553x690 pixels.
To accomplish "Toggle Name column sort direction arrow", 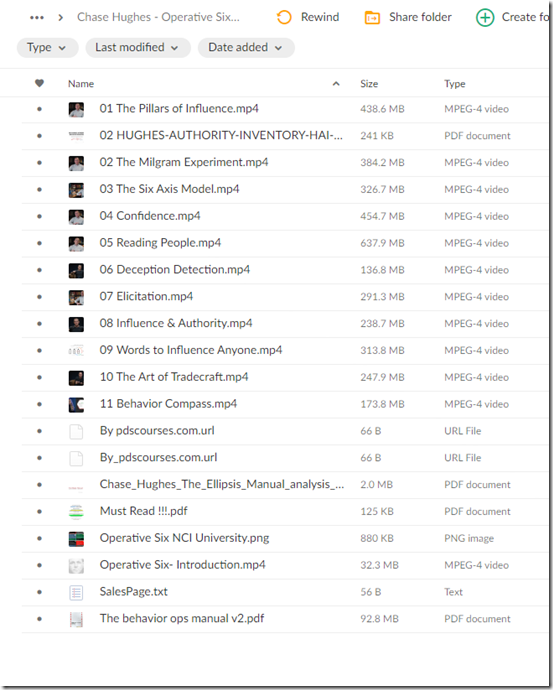I will click(336, 84).
